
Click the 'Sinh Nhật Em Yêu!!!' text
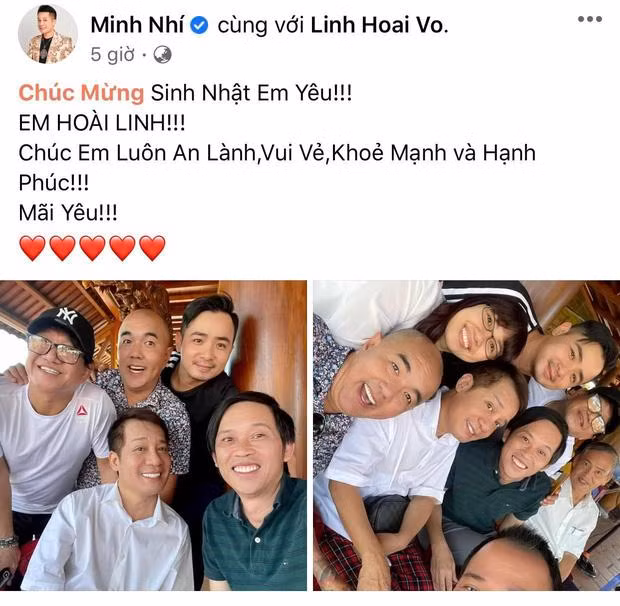pyautogui.click(x=251, y=93)
